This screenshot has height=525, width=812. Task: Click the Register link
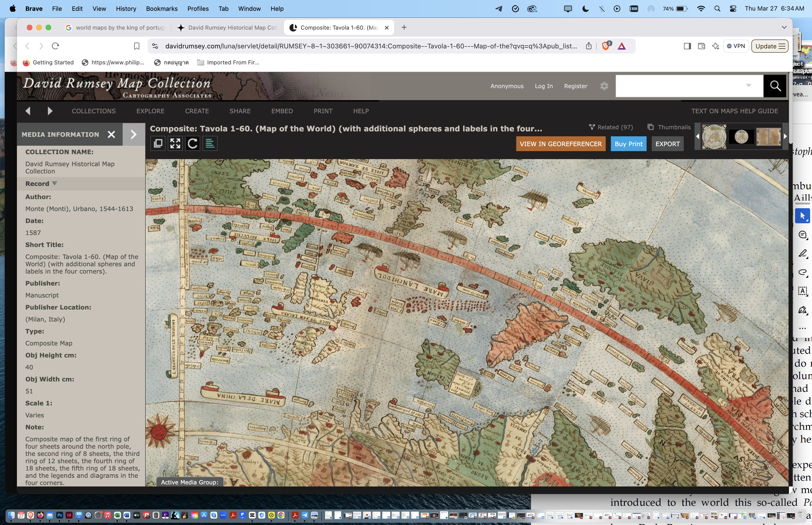576,86
